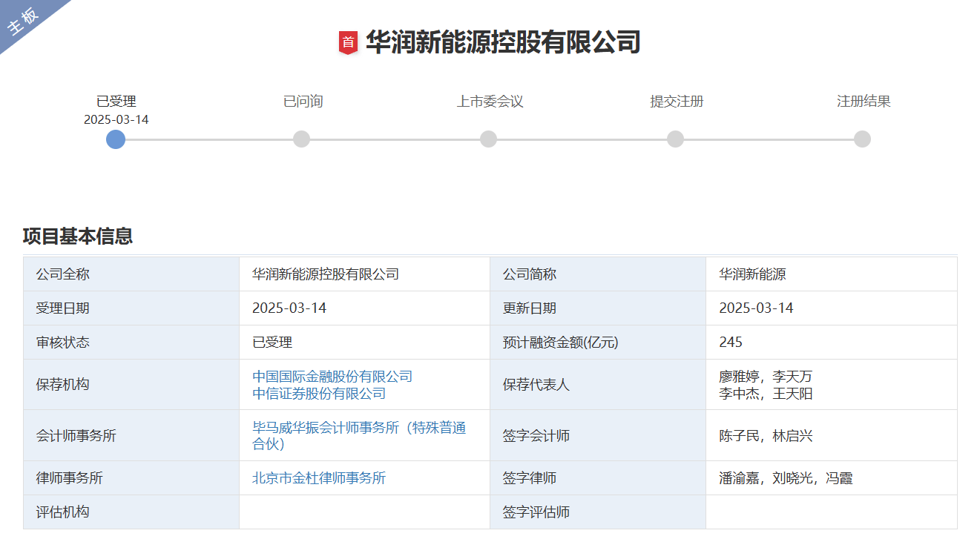
Task: Click the 更新日期 field label
Action: [x=530, y=308]
